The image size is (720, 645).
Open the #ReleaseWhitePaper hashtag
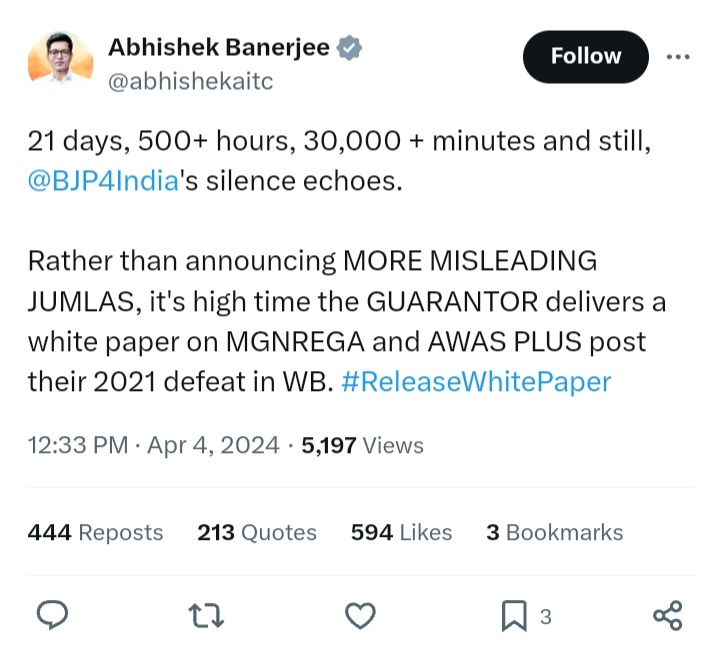(475, 382)
